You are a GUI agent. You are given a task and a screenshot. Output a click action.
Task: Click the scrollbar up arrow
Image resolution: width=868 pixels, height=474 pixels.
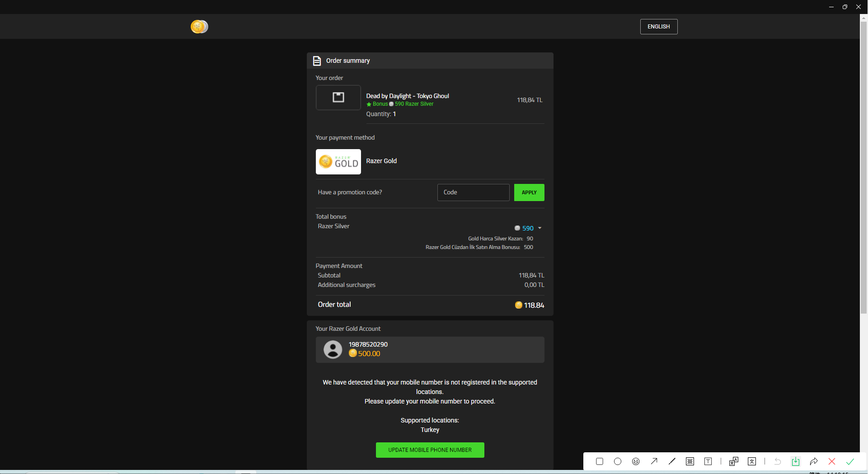(x=863, y=18)
